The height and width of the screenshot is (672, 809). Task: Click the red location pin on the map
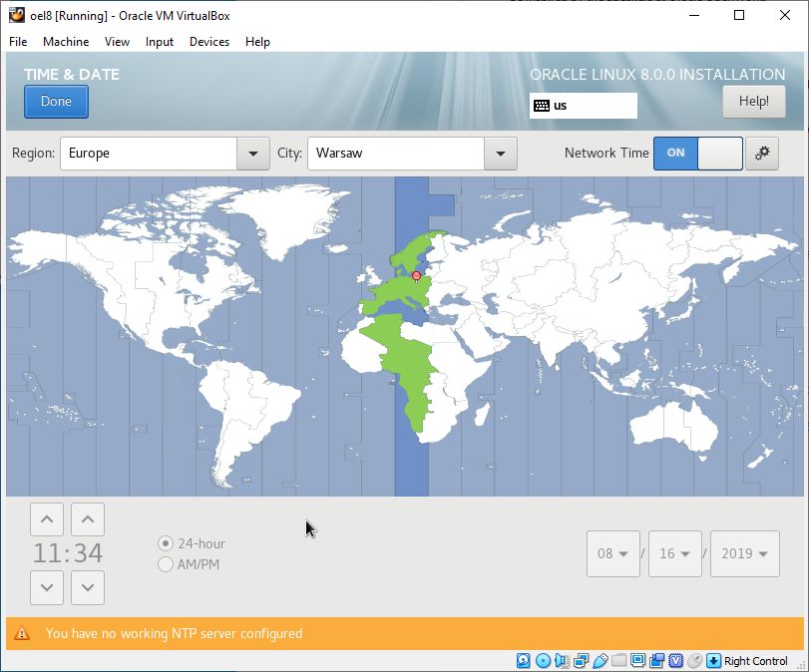point(416,277)
